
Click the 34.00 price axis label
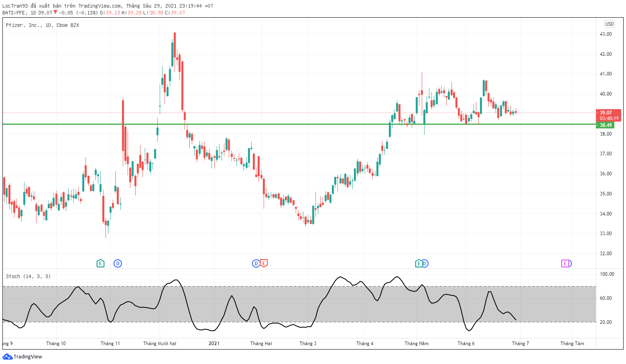coord(606,214)
